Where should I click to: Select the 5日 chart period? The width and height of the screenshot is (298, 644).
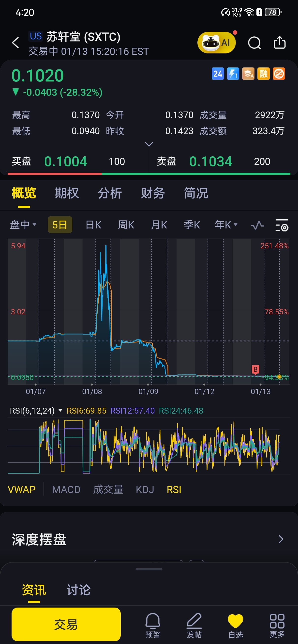tap(60, 225)
